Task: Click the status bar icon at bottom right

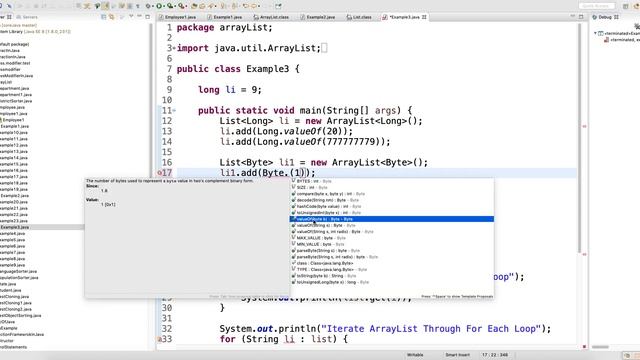Action: 627,356
